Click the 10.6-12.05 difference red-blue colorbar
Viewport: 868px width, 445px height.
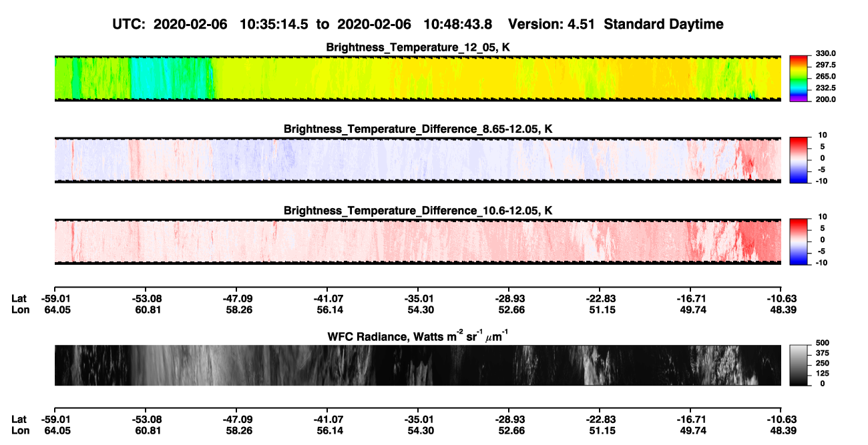point(797,242)
